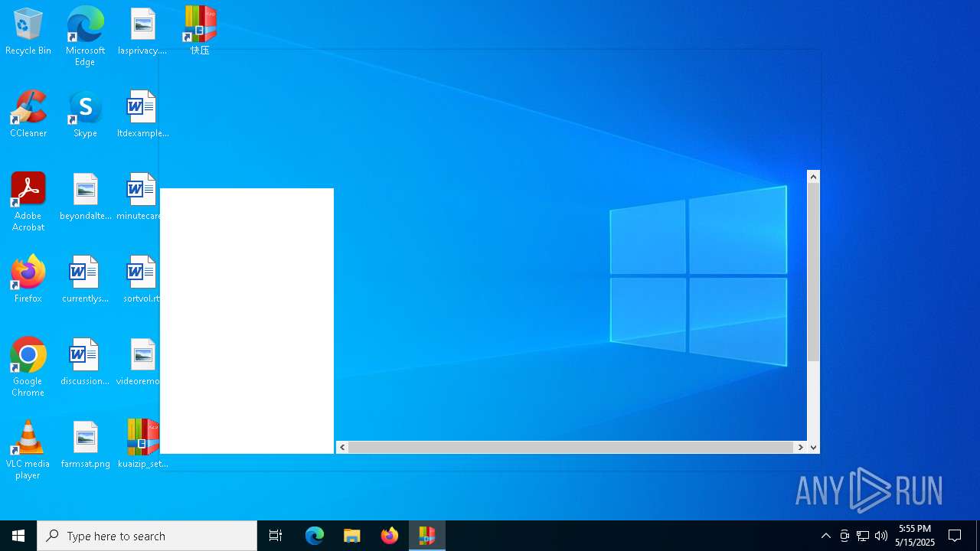
Task: Click the horizontal scrollbar track
Action: coord(571,447)
